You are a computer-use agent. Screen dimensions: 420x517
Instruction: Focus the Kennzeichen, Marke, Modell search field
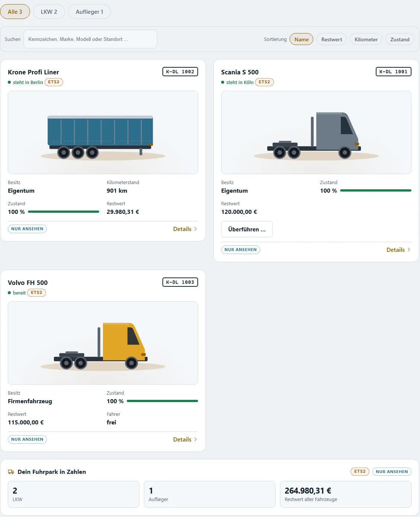click(90, 39)
